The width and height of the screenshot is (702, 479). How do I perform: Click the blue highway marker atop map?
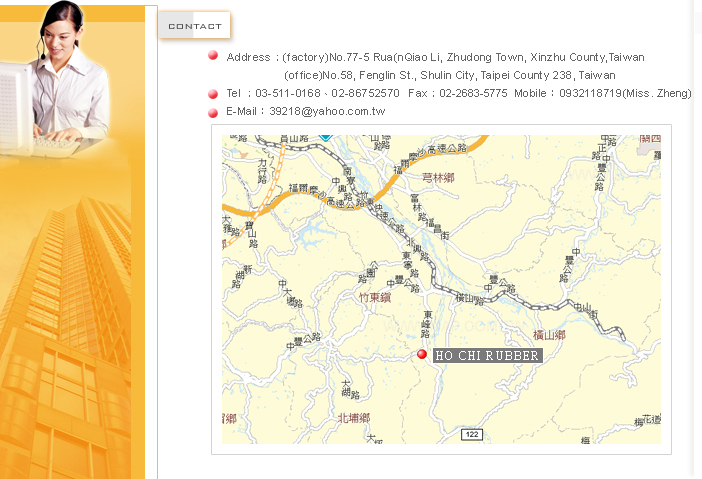(x=325, y=137)
